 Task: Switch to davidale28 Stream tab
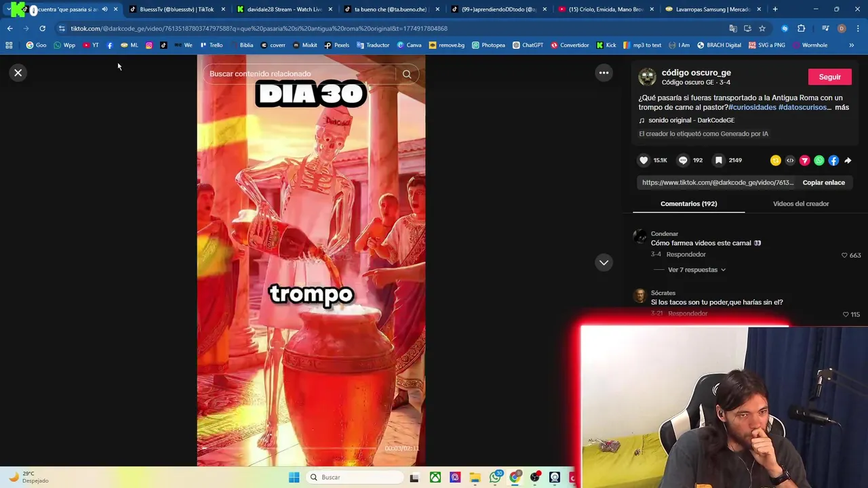(x=285, y=9)
